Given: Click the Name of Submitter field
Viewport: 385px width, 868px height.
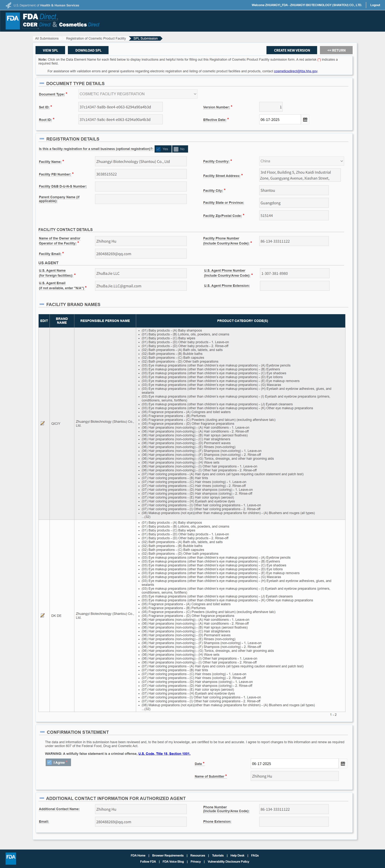Looking at the screenshot, I should click(295, 776).
